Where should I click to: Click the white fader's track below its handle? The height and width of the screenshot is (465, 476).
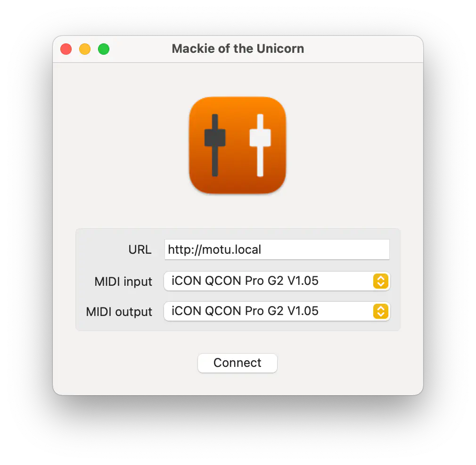pyautogui.click(x=260, y=161)
